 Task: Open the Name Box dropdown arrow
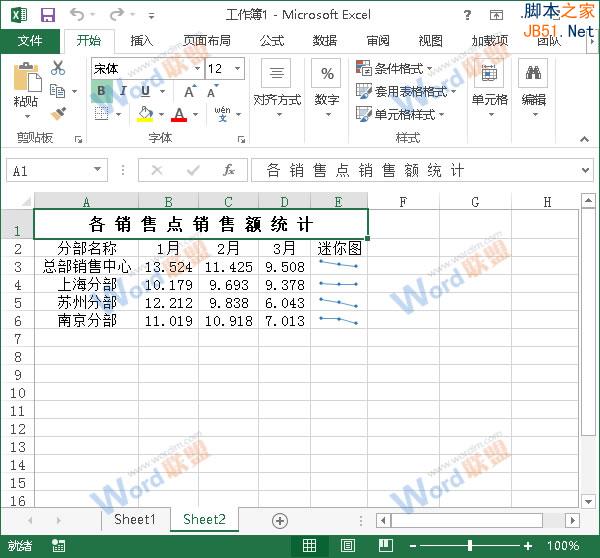point(98,169)
